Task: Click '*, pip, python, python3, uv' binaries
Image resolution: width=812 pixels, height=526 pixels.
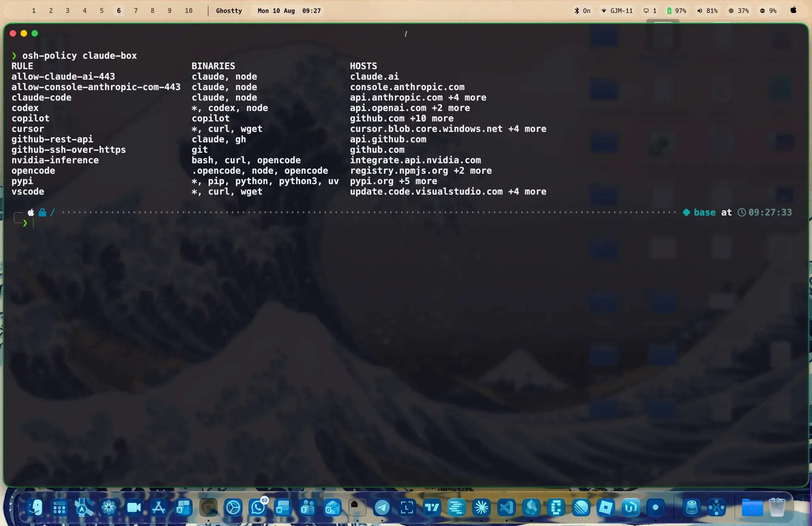Action: point(265,181)
